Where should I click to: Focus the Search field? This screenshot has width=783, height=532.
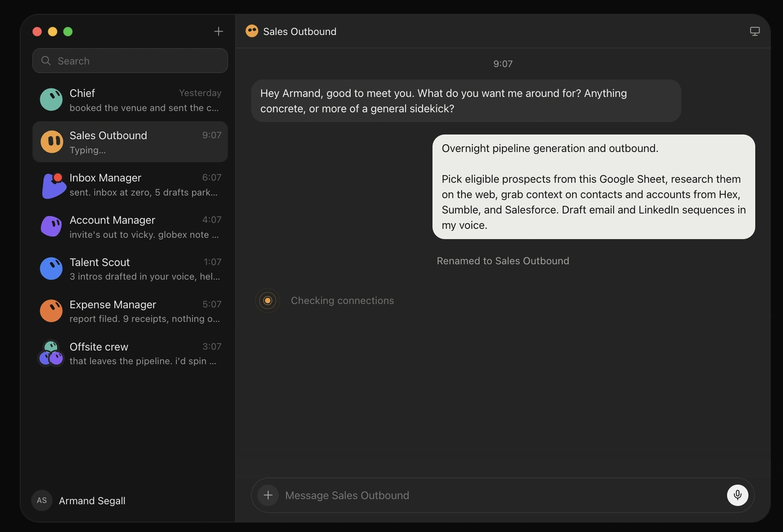(x=130, y=61)
